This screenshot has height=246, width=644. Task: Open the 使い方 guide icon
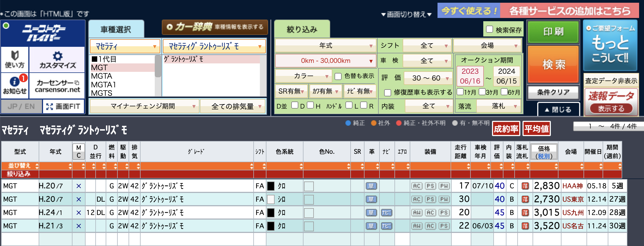pos(15,59)
